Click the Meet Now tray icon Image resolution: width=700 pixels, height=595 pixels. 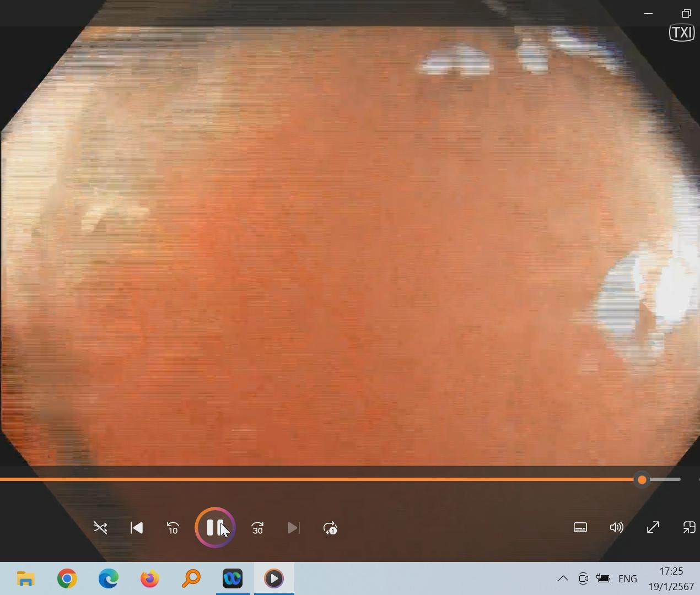tap(583, 578)
